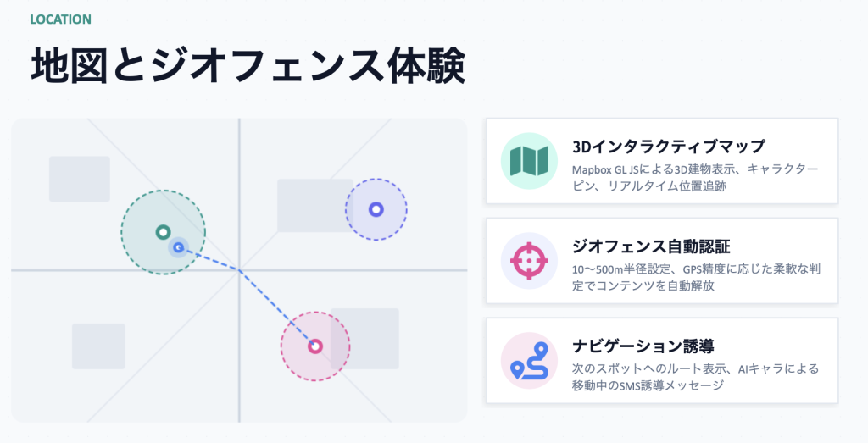
Task: Open the ジオフェンス自動認証 card heading
Action: tap(651, 246)
